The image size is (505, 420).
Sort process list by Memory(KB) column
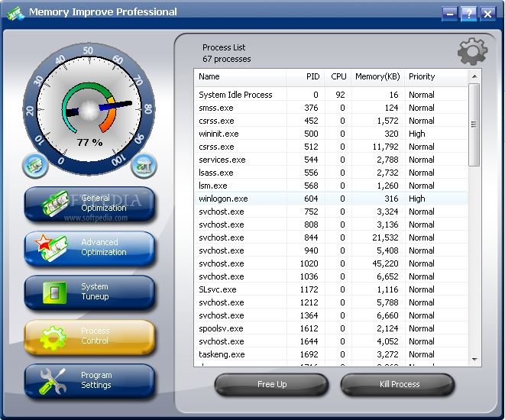(x=377, y=77)
